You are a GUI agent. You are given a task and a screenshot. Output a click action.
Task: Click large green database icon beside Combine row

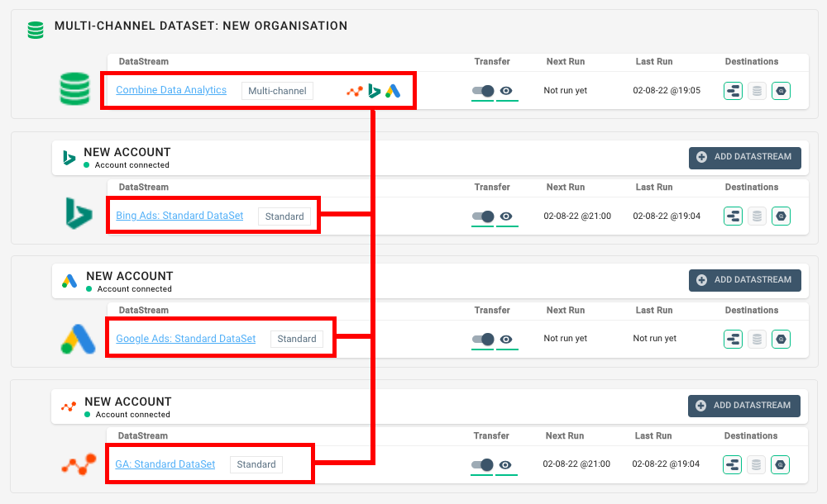(x=75, y=88)
